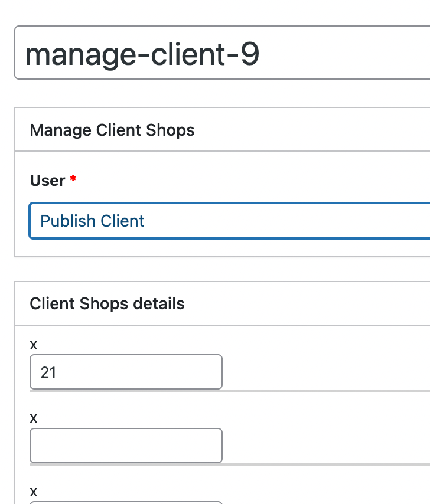Focus the partially visible third input at bottom
Screen dimensions: 430x504
(126, 502)
